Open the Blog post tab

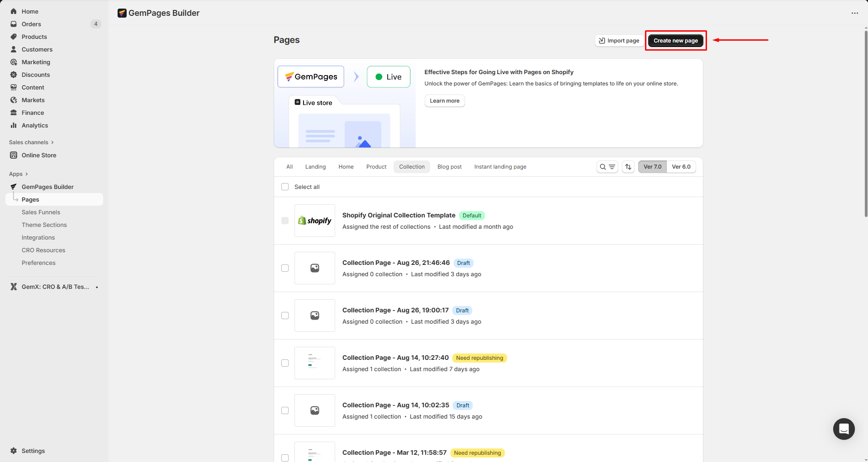pos(449,167)
